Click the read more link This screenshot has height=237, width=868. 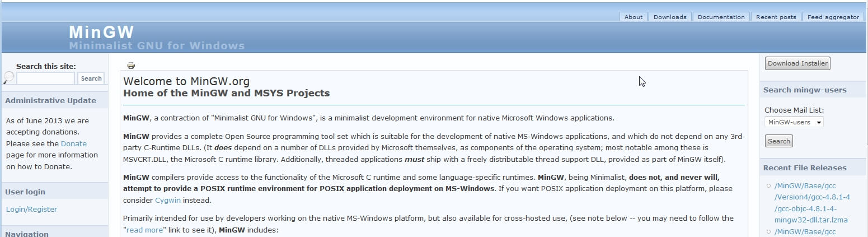click(145, 230)
